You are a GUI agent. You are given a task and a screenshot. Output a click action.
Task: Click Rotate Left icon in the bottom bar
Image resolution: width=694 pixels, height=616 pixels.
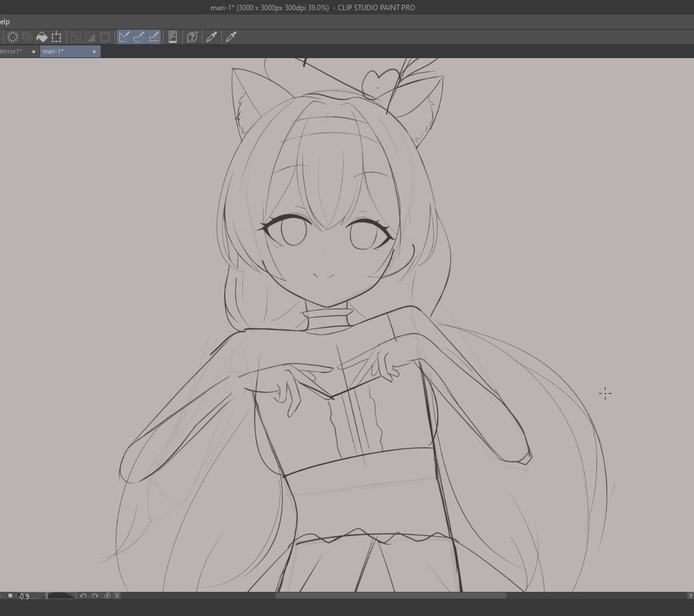[x=83, y=596]
